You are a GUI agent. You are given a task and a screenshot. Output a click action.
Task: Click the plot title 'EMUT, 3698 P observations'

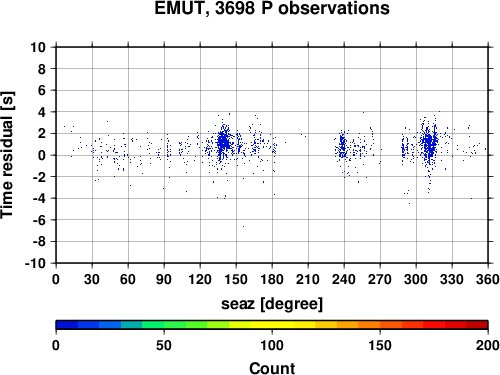pos(272,8)
